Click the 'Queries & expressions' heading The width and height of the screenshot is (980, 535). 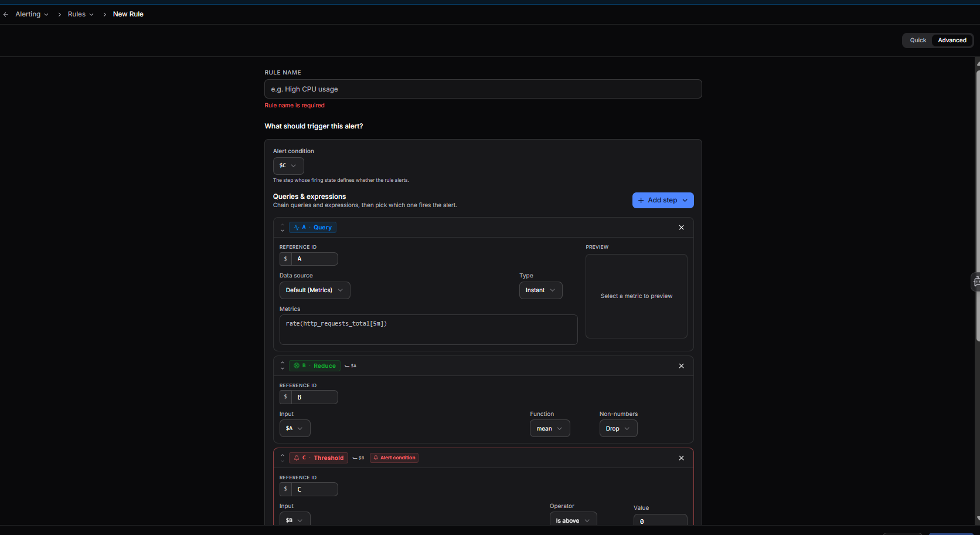tap(309, 197)
